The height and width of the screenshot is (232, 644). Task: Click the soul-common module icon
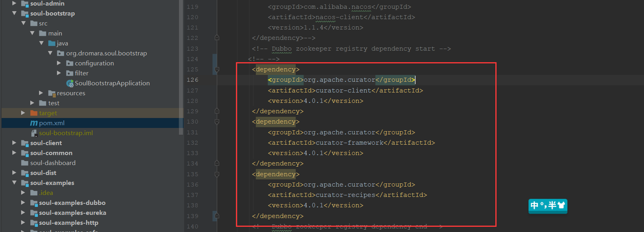point(25,153)
